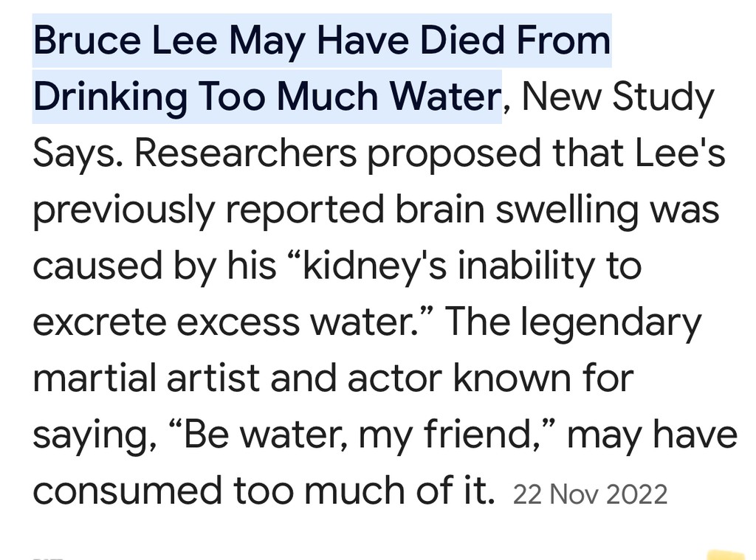Viewport: 756px width, 560px height.
Task: Click the highlighted text 'Drinking Too Much Water'
Action: pyautogui.click(x=267, y=97)
